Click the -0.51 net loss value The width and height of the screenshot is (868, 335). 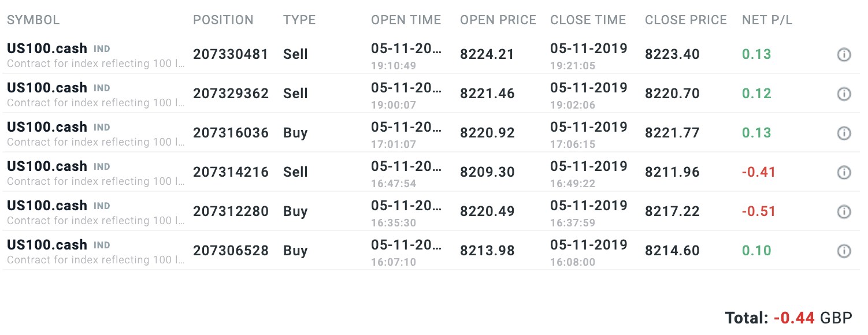(758, 211)
